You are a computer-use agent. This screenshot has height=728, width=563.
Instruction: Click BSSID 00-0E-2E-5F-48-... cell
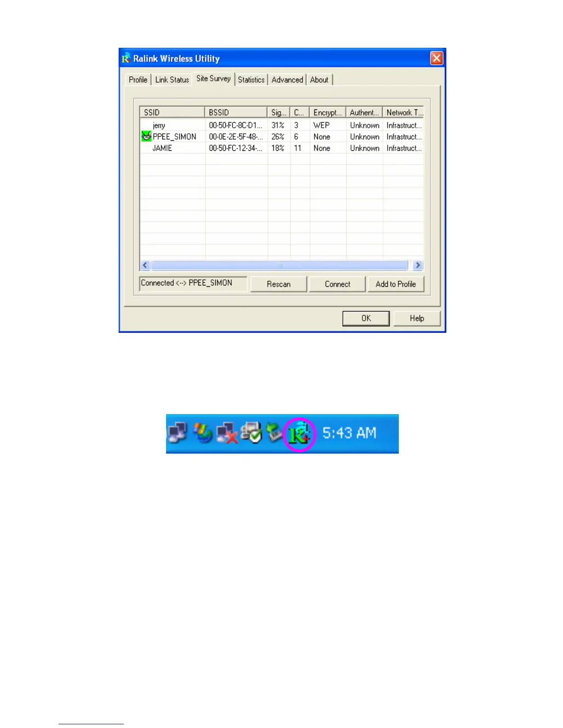coord(236,136)
